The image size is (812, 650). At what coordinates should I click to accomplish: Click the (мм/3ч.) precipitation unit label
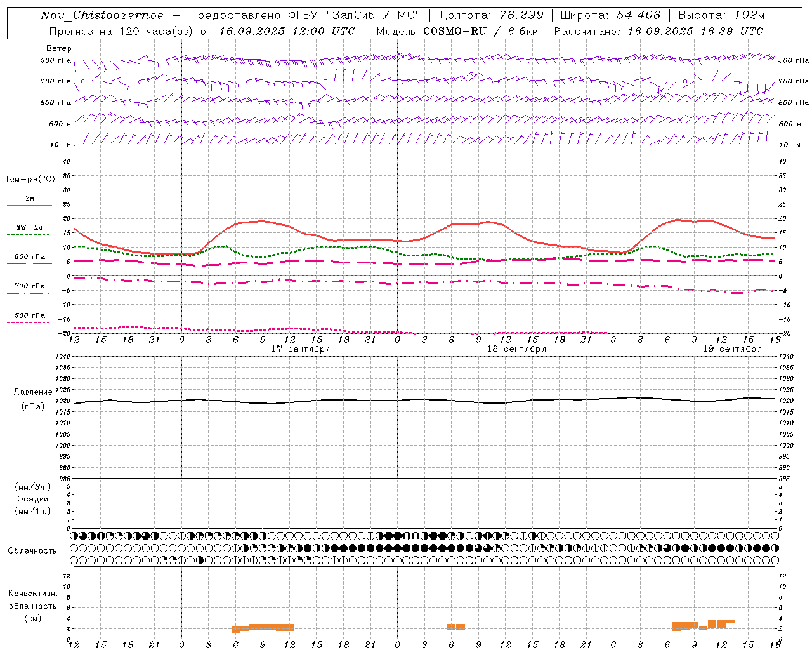point(33,487)
